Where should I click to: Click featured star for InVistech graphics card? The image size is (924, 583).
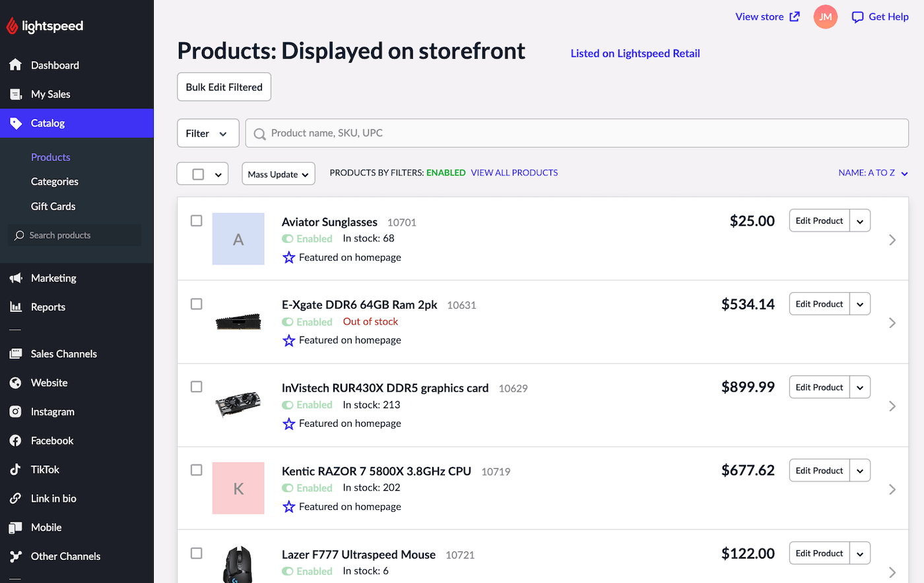click(289, 423)
